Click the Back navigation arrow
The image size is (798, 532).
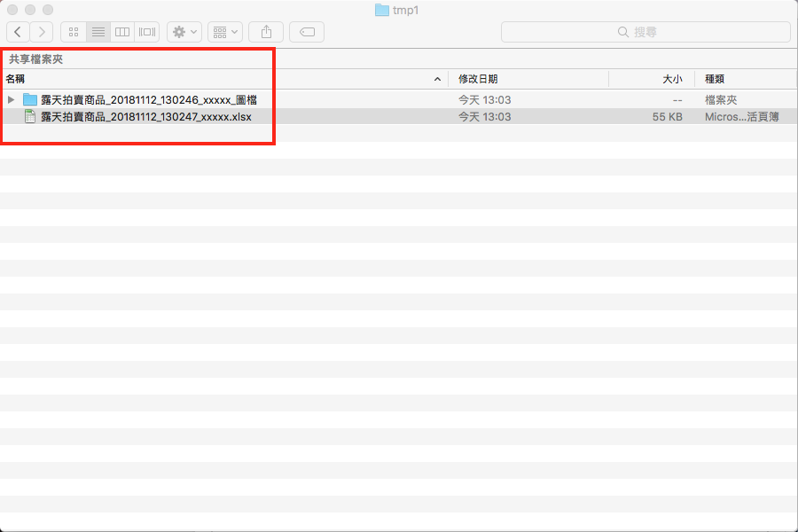(18, 32)
